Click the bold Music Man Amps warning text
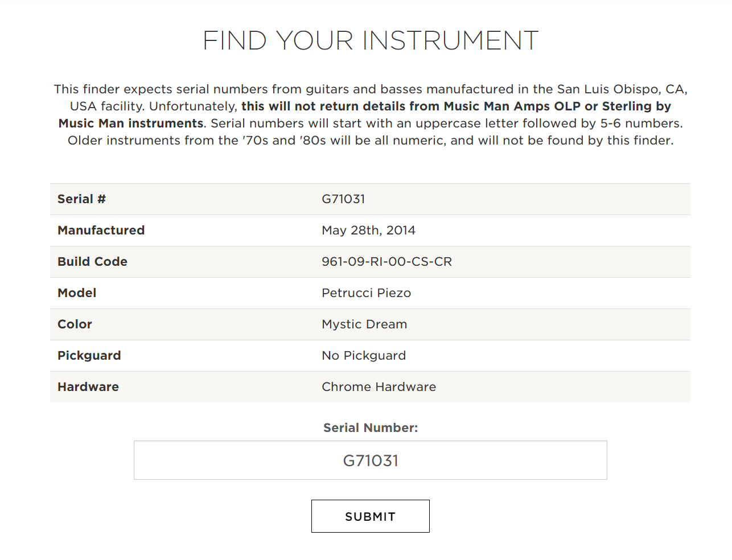Image resolution: width=732 pixels, height=560 pixels. pos(455,106)
